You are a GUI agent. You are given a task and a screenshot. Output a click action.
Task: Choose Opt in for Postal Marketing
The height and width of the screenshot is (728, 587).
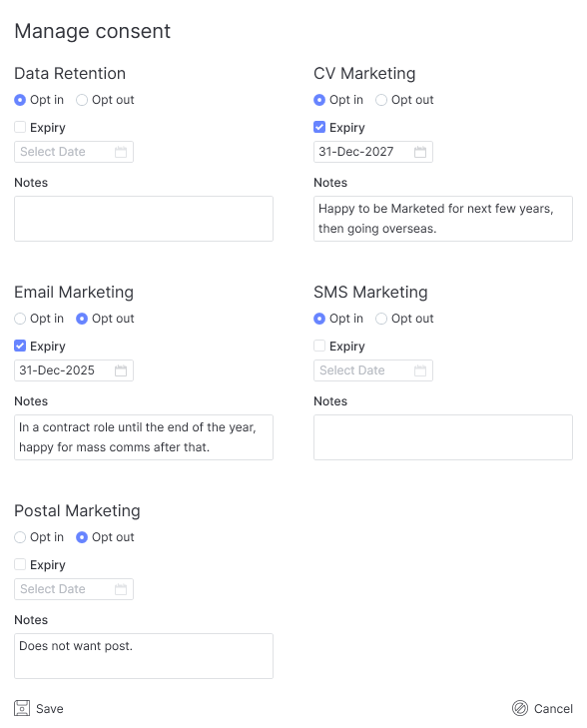coord(20,537)
